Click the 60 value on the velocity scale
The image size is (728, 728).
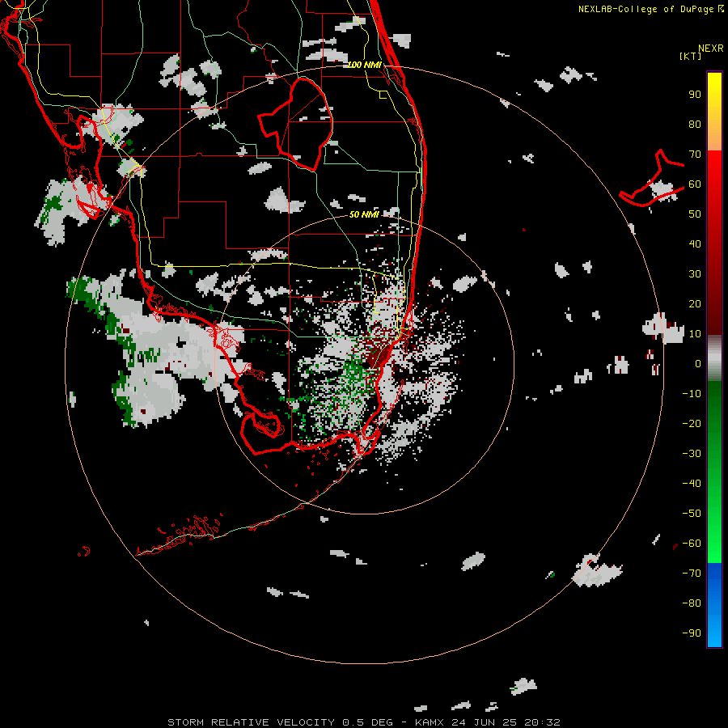695,184
